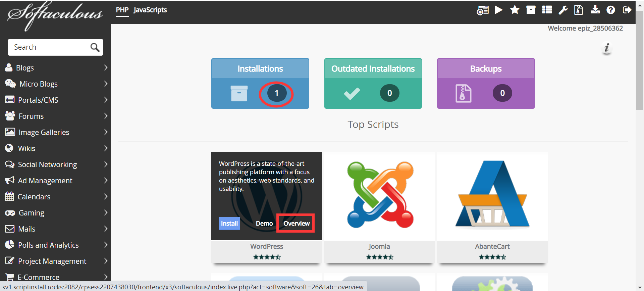
Task: Open the wrench settings icon
Action: click(563, 10)
